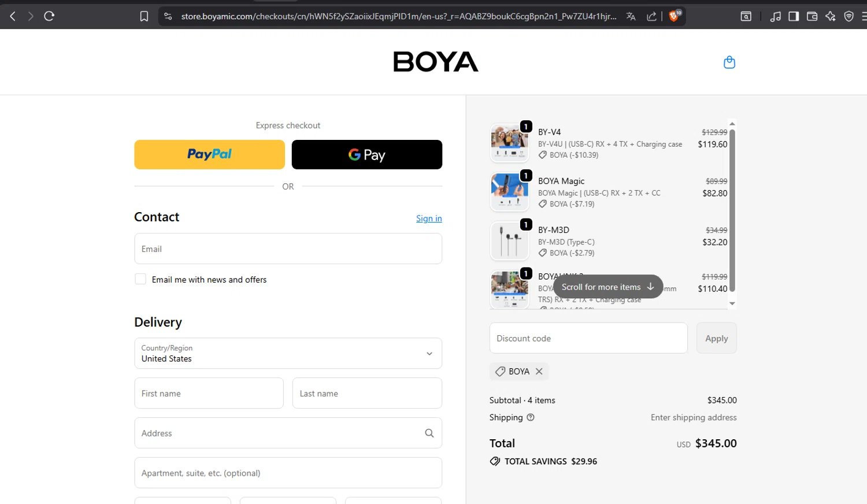Go forward in the browser
The width and height of the screenshot is (867, 504).
[x=31, y=16]
